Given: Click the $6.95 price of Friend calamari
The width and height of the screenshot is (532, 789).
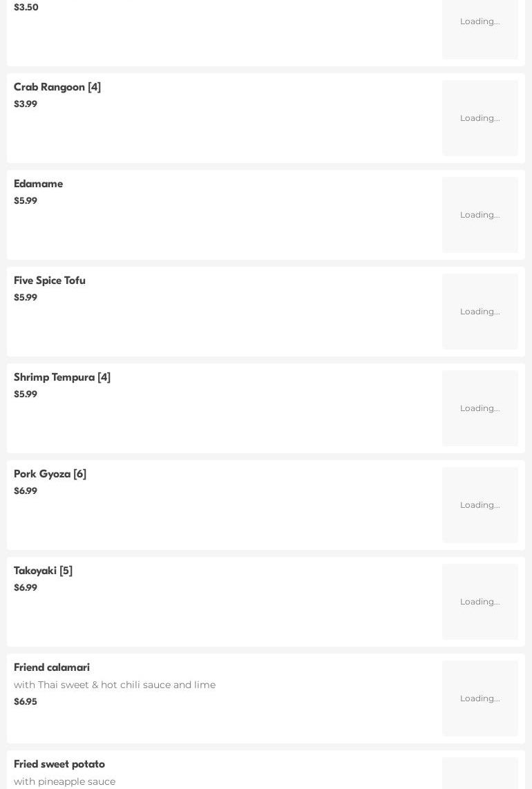Looking at the screenshot, I should (26, 702).
